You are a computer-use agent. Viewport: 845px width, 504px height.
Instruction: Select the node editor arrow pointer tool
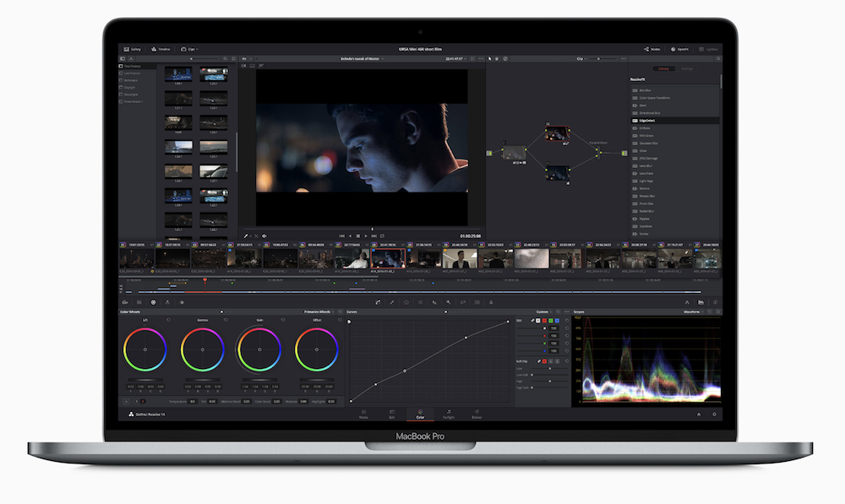coord(490,59)
